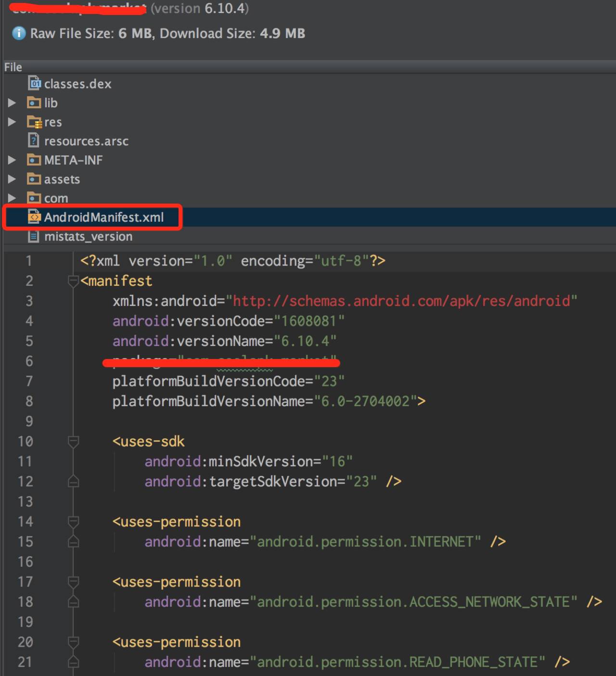Expand the META-INF disclosure triangle
Screen dimensions: 616x676
pos(12,160)
